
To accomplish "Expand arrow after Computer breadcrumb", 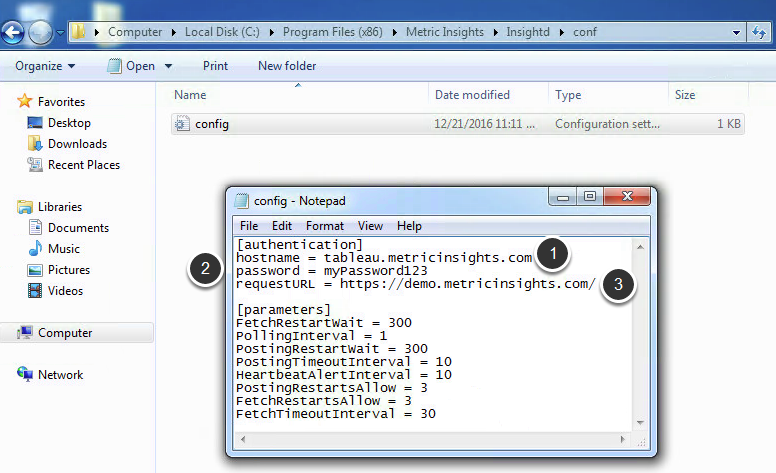I will (174, 33).
